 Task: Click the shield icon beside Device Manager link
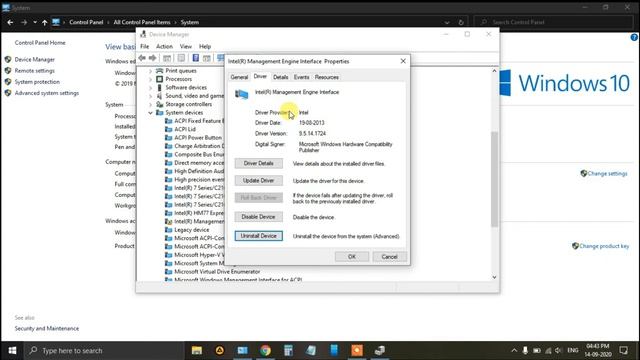click(8, 60)
